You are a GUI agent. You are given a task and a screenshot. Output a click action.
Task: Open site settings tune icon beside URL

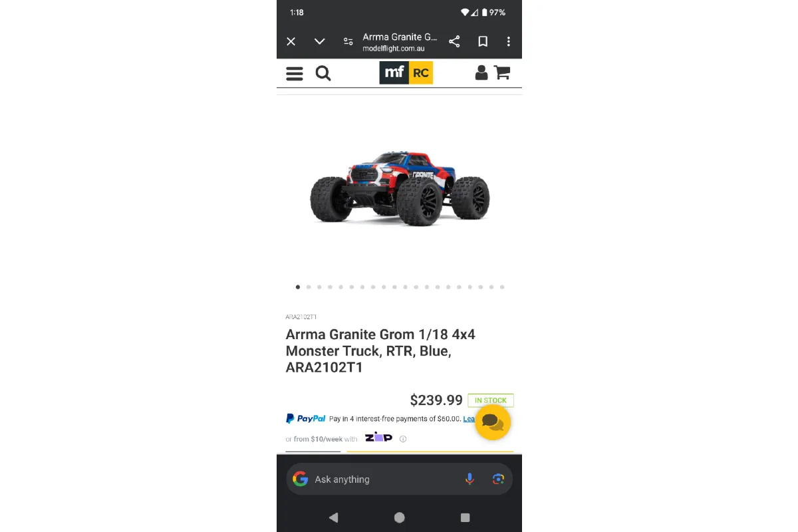pyautogui.click(x=348, y=41)
